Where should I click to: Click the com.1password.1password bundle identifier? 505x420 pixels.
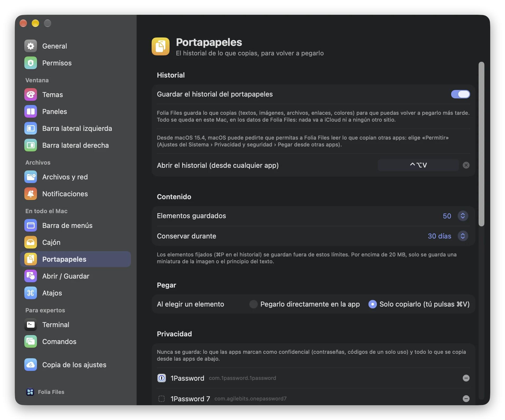coord(242,378)
